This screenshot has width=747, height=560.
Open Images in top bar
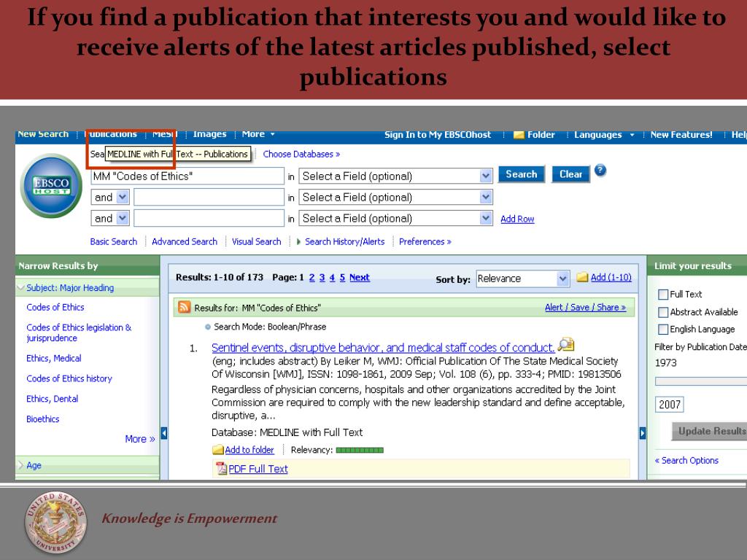tap(209, 134)
